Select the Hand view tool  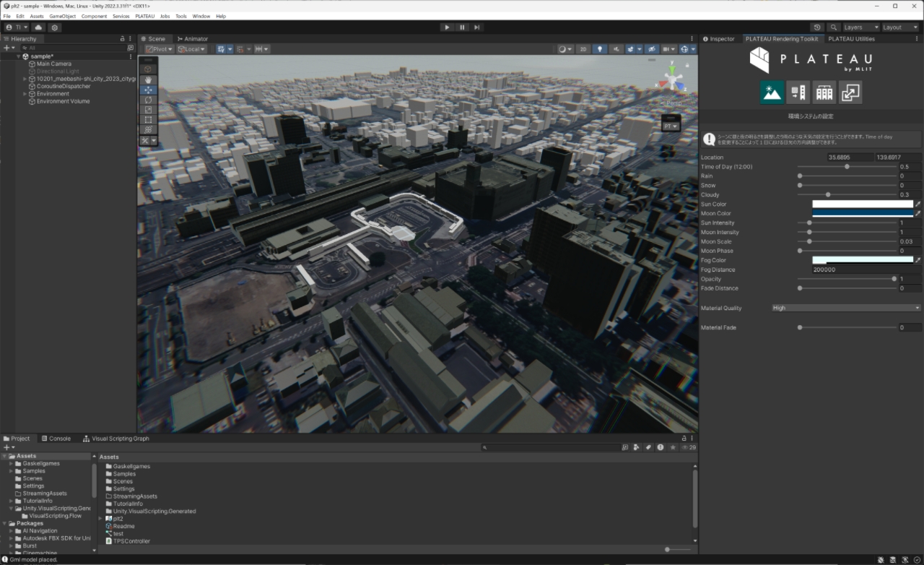click(148, 79)
